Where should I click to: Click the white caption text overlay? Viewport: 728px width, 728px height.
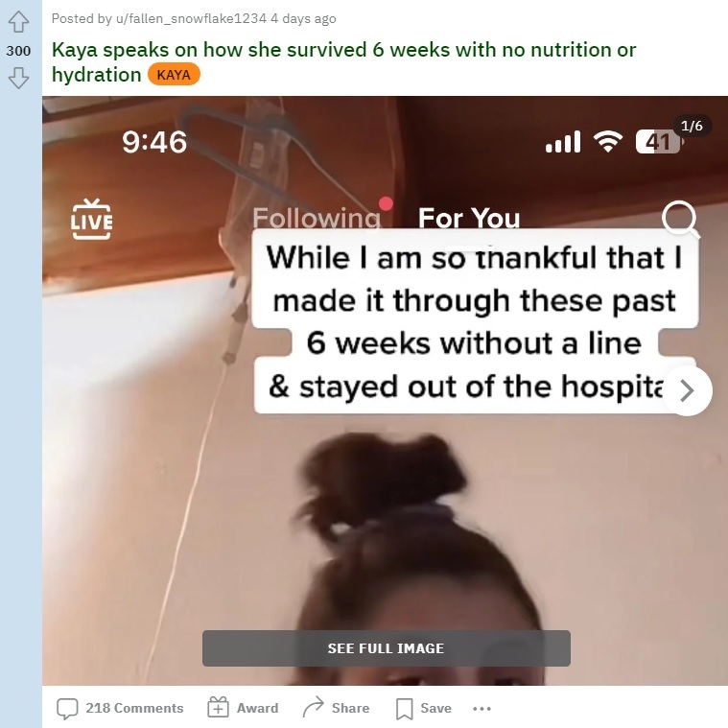pyautogui.click(x=475, y=321)
